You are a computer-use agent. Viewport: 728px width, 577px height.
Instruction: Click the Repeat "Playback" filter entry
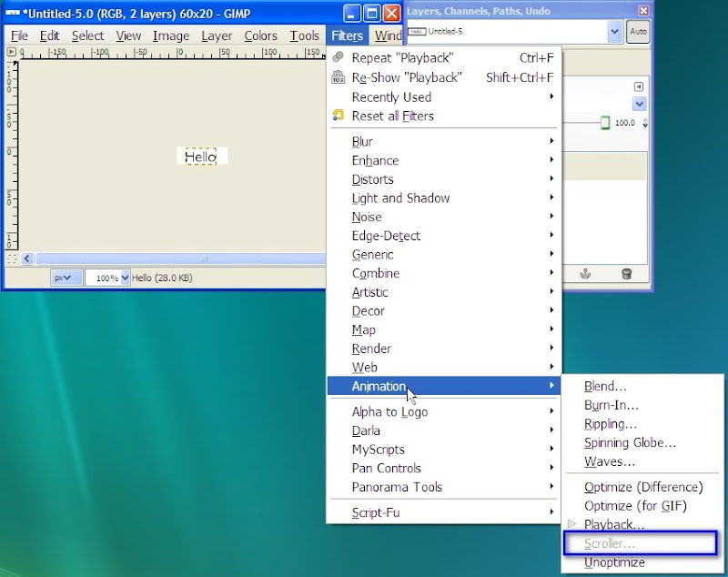[x=444, y=57]
